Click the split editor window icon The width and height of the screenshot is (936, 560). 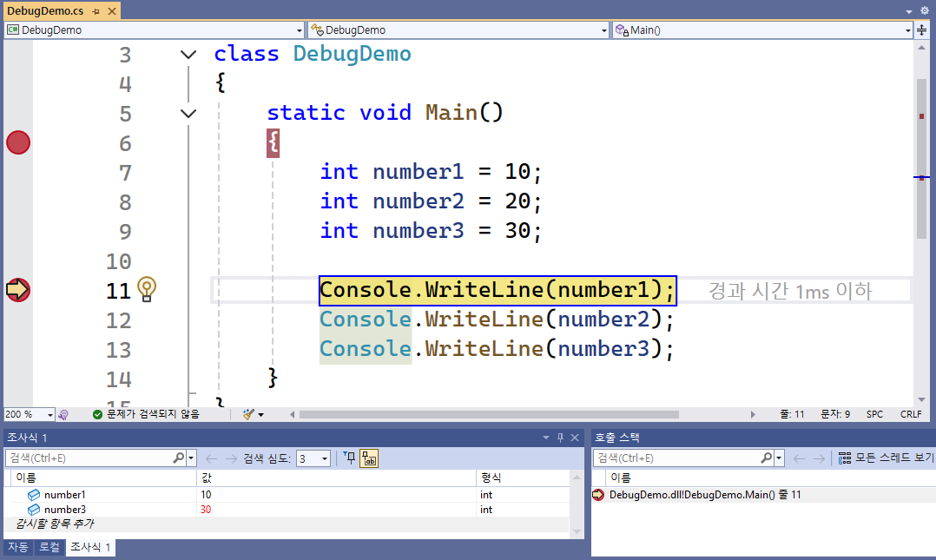click(x=922, y=30)
